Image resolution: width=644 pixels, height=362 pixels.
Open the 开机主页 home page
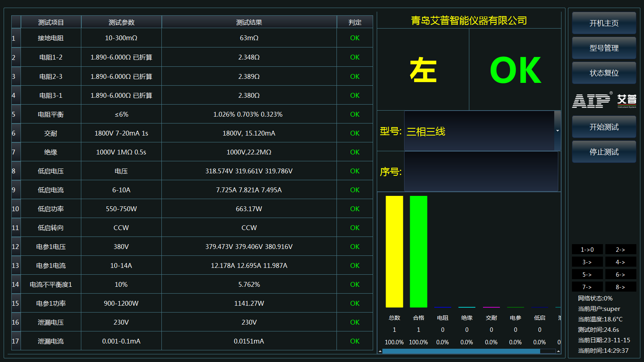click(x=604, y=23)
